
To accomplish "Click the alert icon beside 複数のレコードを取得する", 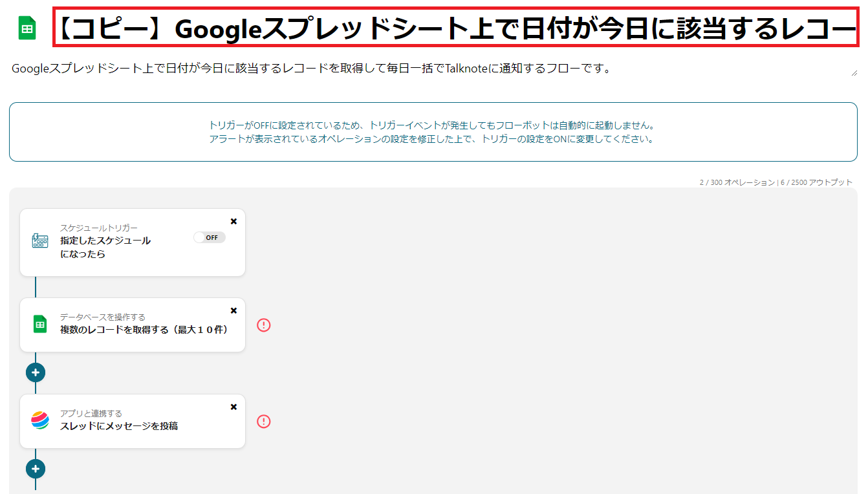I will click(x=263, y=325).
